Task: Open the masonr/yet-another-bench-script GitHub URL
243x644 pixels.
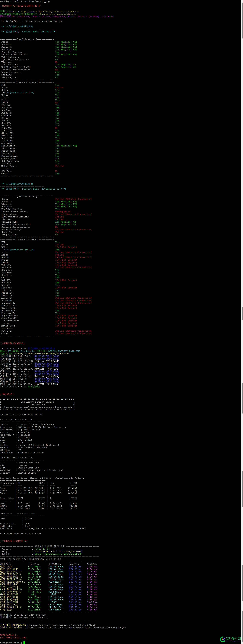Action: click(37, 407)
